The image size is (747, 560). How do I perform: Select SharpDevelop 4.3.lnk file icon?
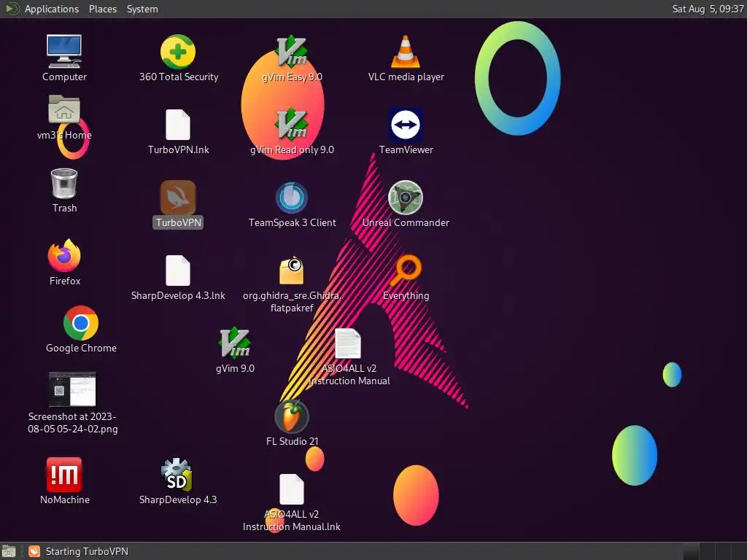(178, 271)
